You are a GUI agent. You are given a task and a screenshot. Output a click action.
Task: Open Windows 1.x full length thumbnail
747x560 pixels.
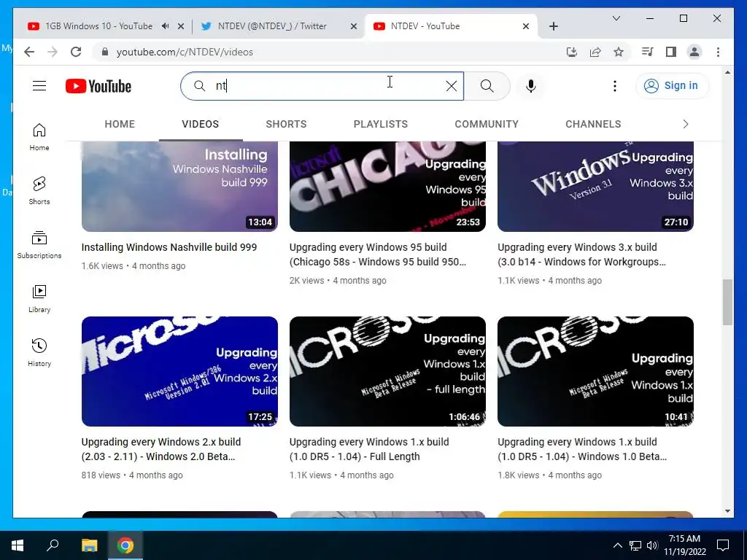(387, 371)
